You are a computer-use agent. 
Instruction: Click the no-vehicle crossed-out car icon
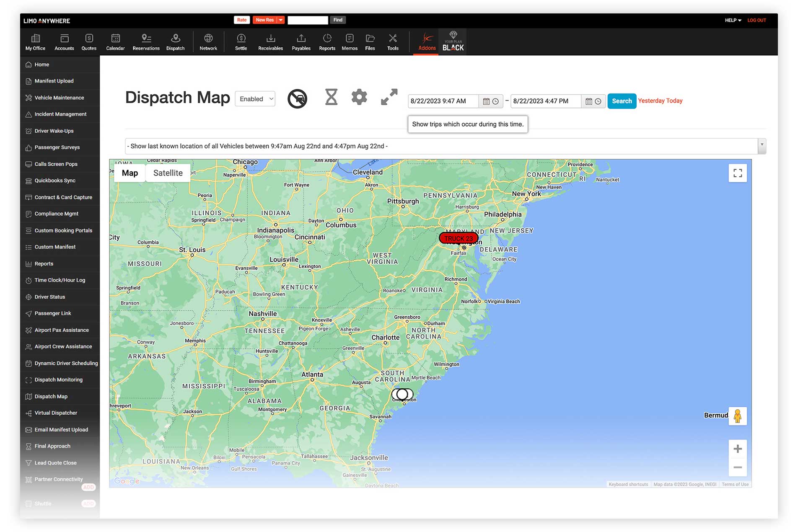[x=297, y=99]
